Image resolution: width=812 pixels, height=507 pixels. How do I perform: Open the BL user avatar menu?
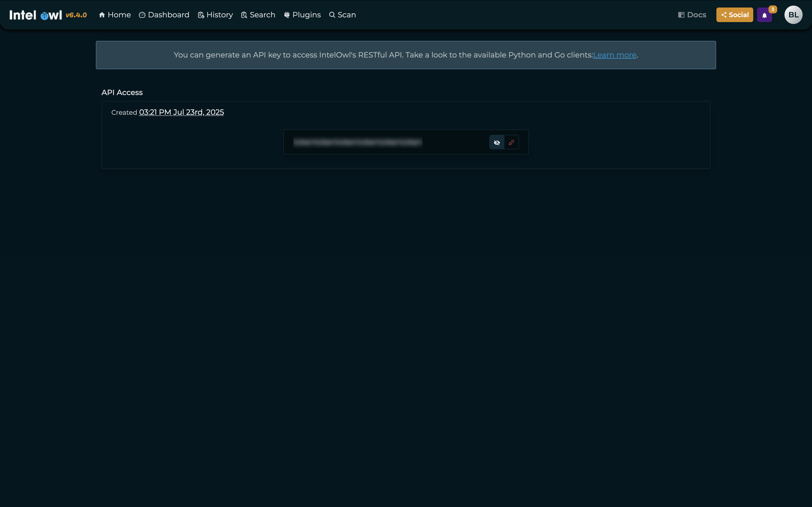click(793, 15)
